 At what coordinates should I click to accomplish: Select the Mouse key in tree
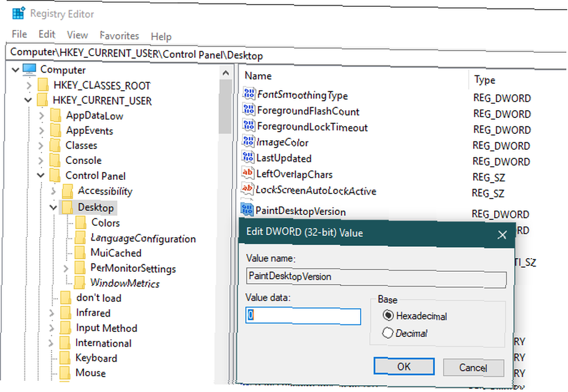coord(90,373)
